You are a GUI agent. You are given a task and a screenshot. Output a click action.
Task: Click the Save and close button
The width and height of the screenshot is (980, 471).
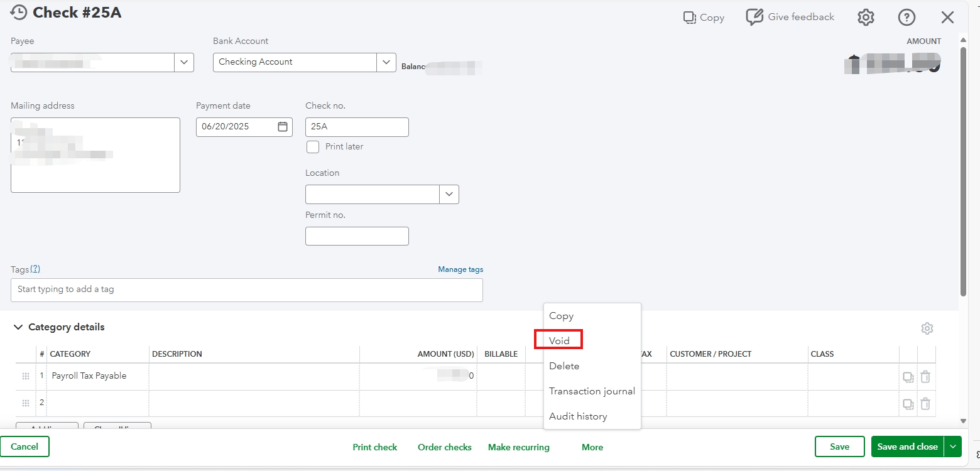(x=907, y=447)
